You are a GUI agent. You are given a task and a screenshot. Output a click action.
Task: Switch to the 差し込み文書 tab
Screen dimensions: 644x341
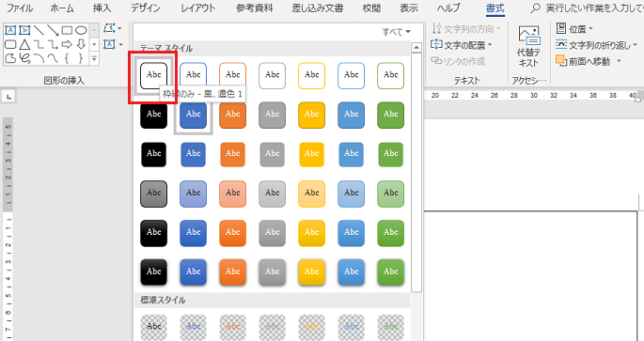pos(317,8)
